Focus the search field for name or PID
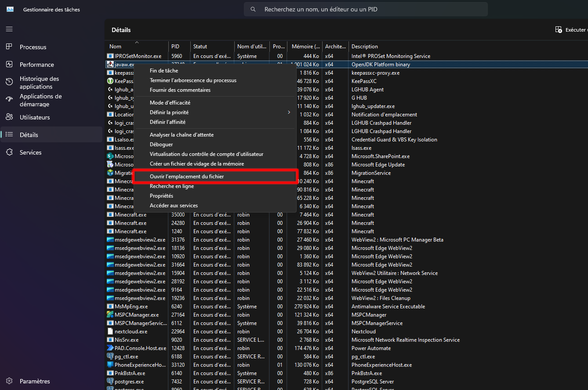The width and height of the screenshot is (588, 390). [x=366, y=9]
